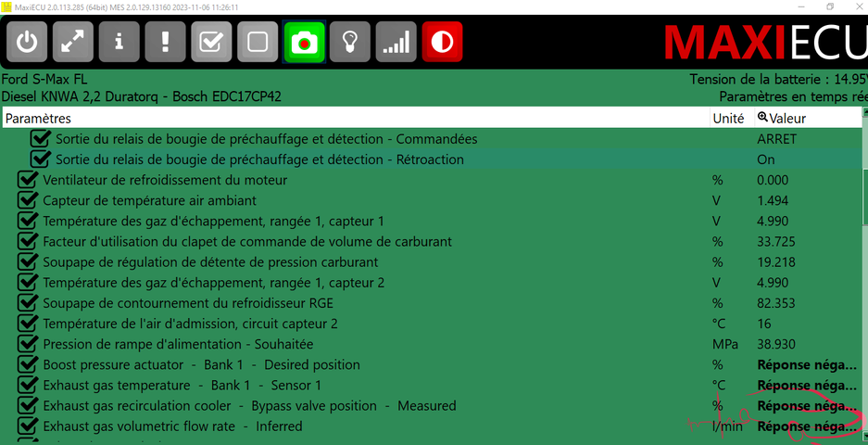Click the MPa unit cell
The image size is (868, 445).
724,344
